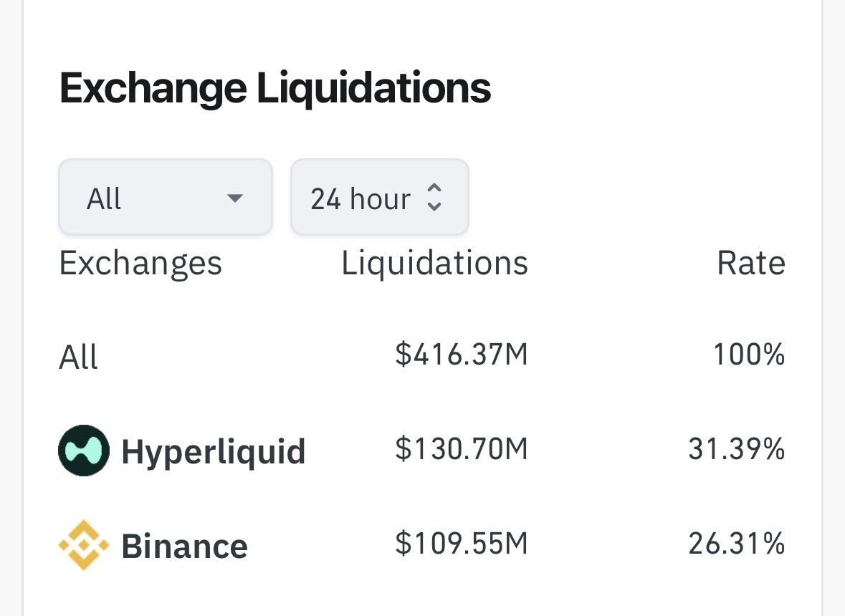845x616 pixels.
Task: Click Hyperliquid's 31.39% rate
Action: [737, 450]
